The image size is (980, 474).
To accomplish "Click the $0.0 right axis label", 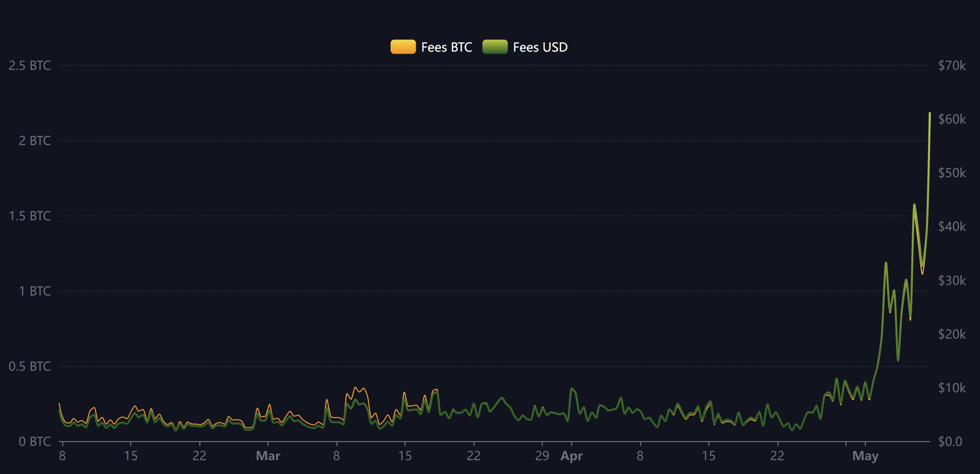I will coord(950,441).
